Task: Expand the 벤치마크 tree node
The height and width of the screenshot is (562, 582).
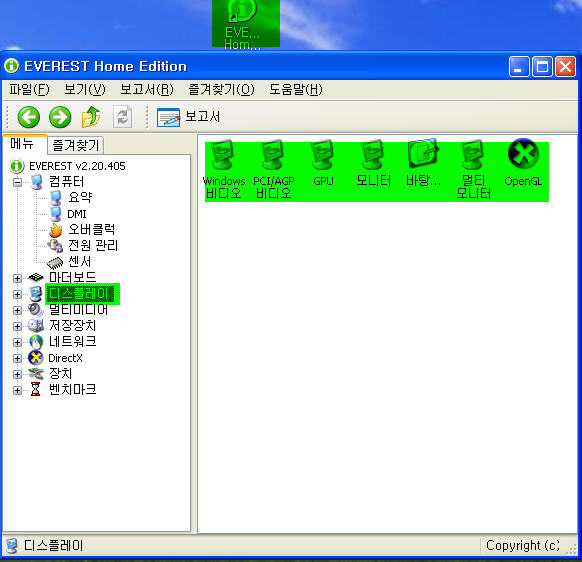Action: click(x=17, y=390)
